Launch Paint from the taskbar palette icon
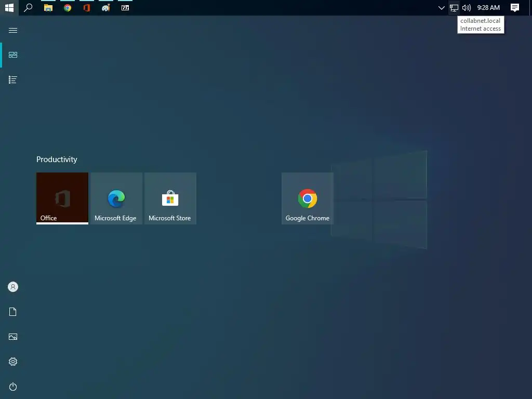The width and height of the screenshot is (532, 399). pyautogui.click(x=106, y=7)
